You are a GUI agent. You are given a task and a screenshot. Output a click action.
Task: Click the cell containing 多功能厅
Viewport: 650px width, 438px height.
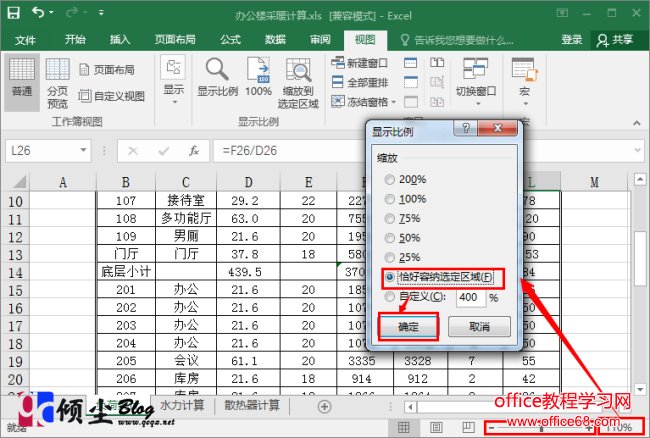click(186, 218)
